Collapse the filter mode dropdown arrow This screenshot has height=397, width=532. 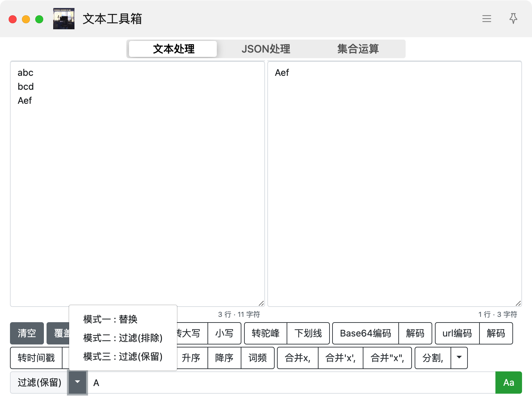[77, 382]
